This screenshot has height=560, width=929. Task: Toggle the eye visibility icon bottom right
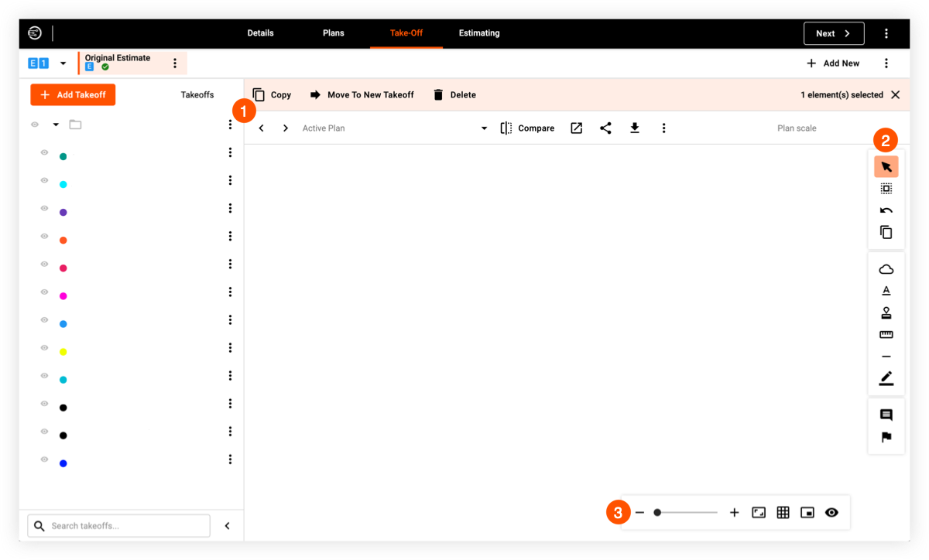[x=831, y=512]
